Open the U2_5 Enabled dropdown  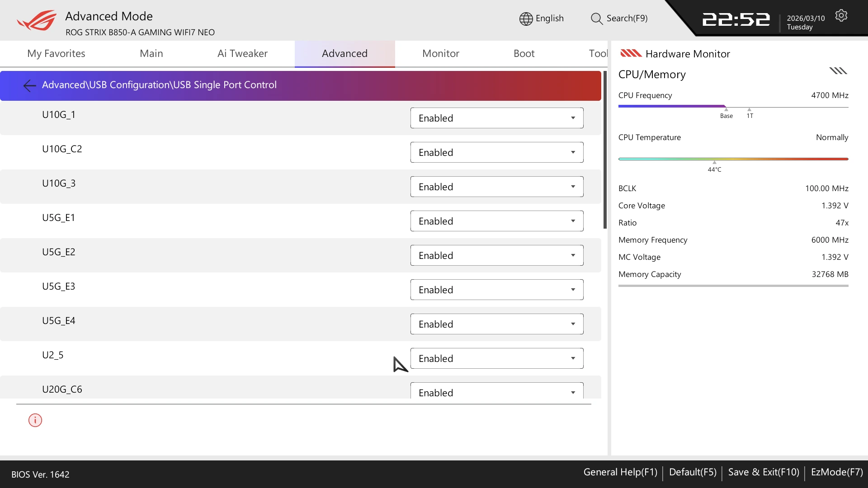pyautogui.click(x=496, y=358)
